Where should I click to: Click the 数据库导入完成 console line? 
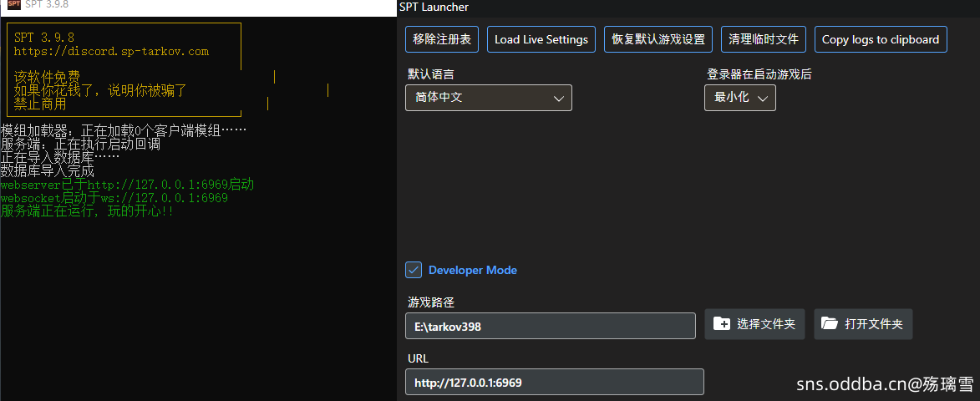(x=48, y=171)
